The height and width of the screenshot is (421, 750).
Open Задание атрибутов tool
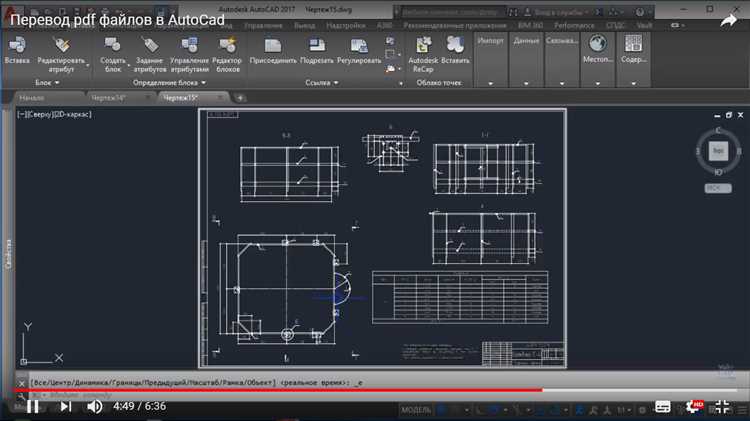tap(150, 55)
